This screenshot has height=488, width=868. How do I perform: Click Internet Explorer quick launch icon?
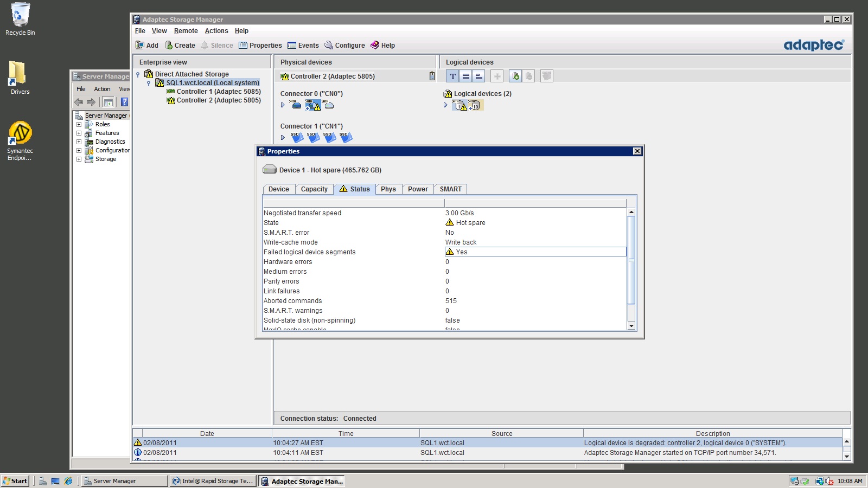68,481
